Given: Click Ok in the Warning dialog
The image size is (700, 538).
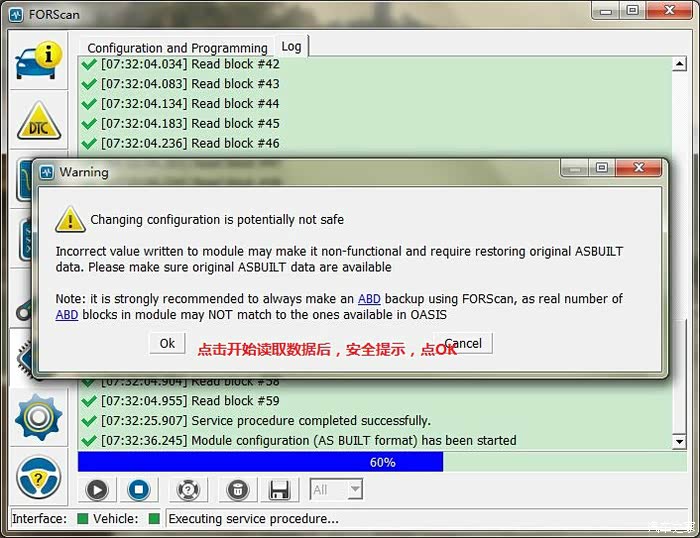Looking at the screenshot, I should click(167, 343).
